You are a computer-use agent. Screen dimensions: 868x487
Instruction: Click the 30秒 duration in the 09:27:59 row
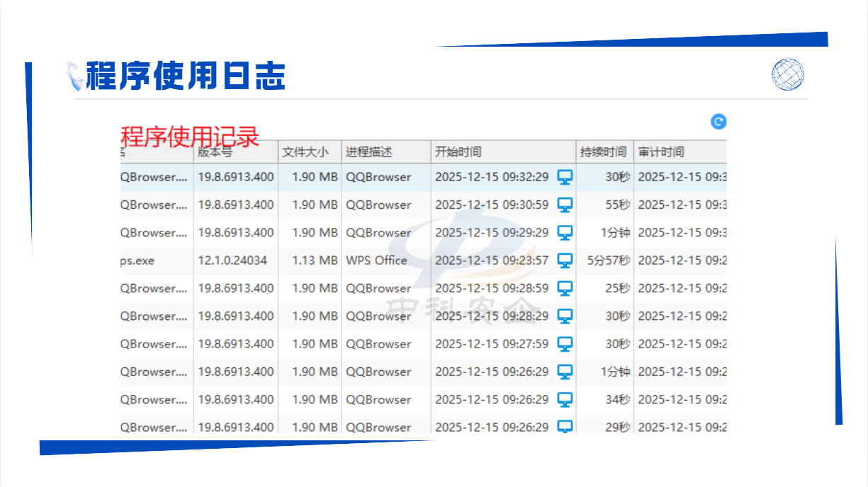pos(618,344)
